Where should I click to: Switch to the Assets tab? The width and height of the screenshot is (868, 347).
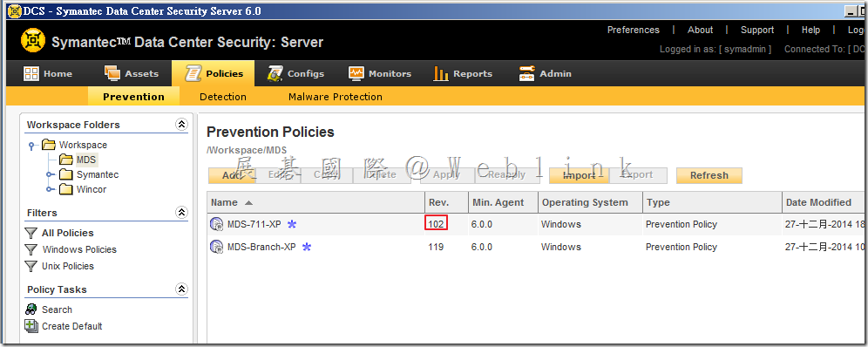tap(132, 73)
